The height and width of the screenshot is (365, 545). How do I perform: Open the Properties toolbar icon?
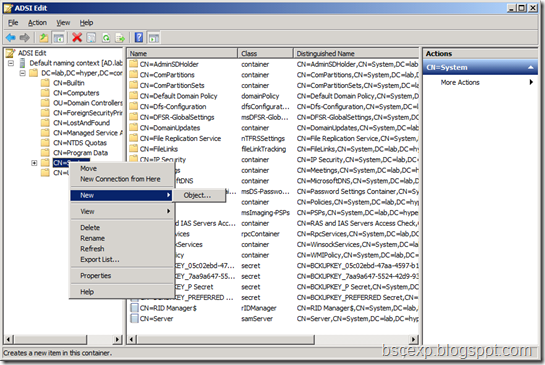click(91, 38)
